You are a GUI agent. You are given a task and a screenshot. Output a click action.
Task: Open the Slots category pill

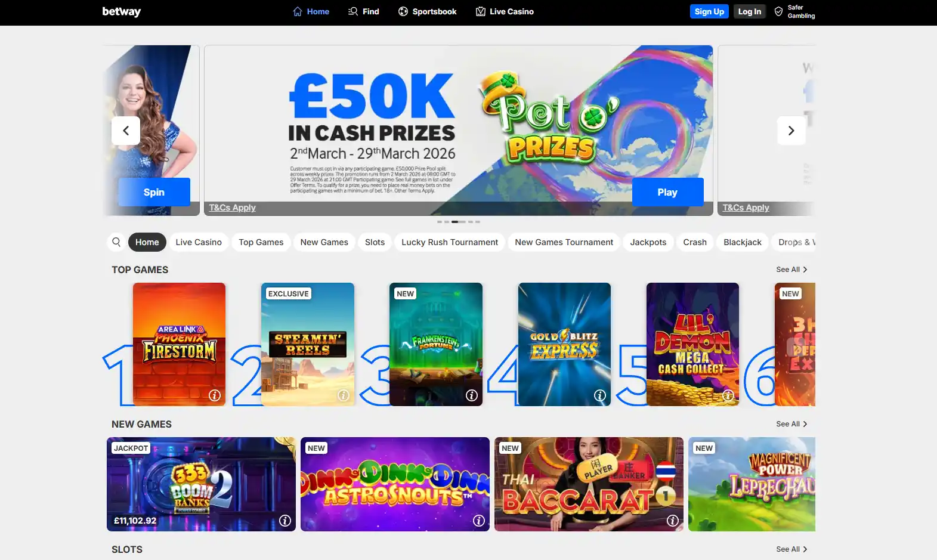(375, 242)
